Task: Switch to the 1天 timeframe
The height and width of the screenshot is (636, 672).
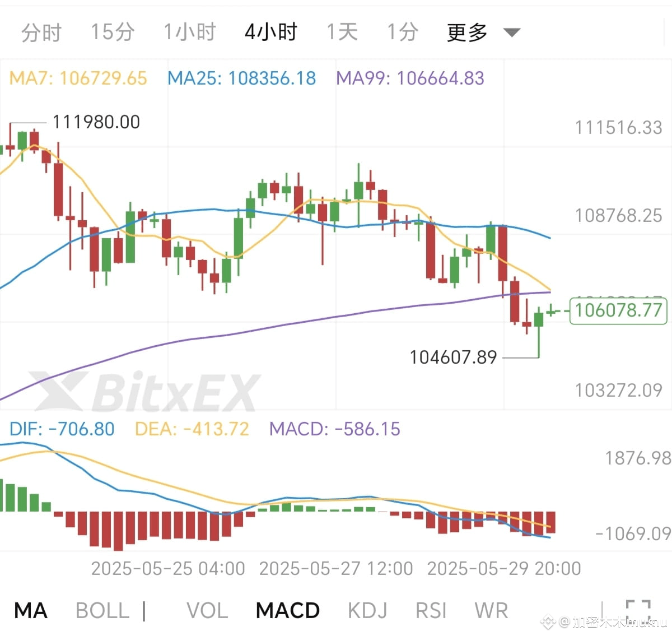Action: 342,32
